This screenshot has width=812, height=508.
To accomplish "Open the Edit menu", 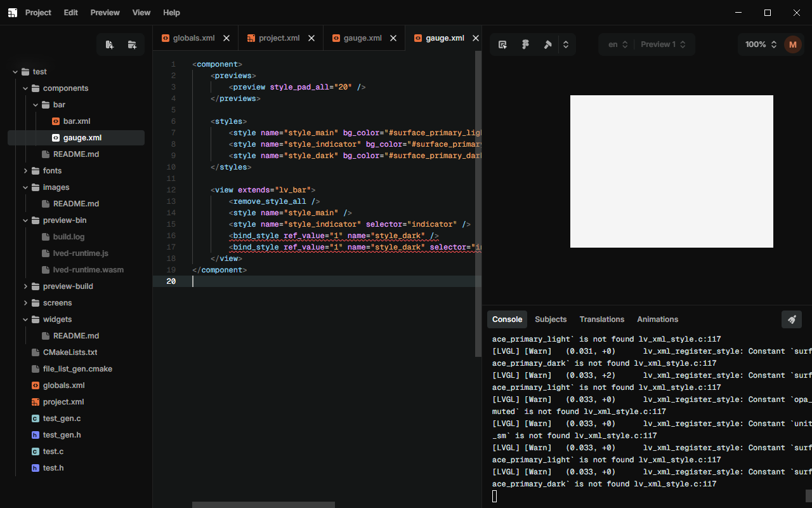I will (x=71, y=13).
